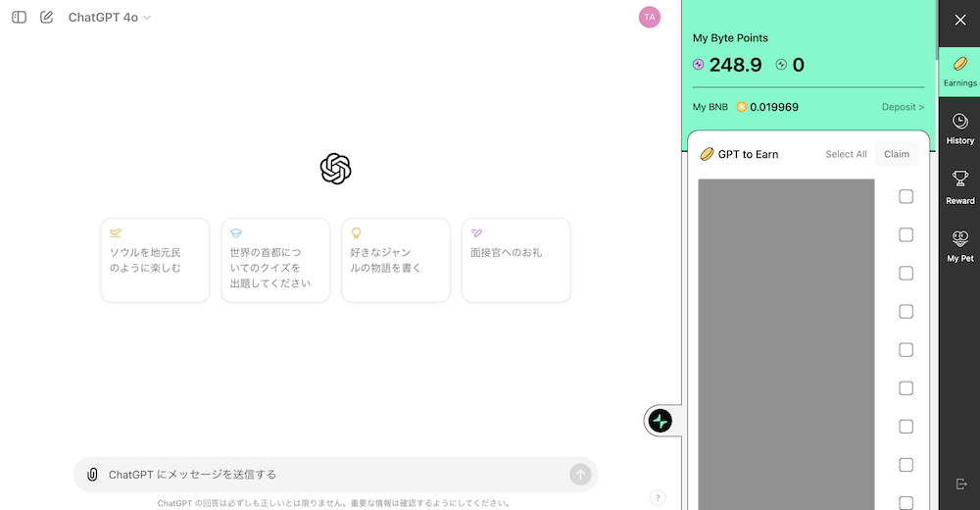Viewport: 980px width, 510px height.
Task: Select the 世界の首都についてのクイズ suggestion card
Action: tap(275, 260)
